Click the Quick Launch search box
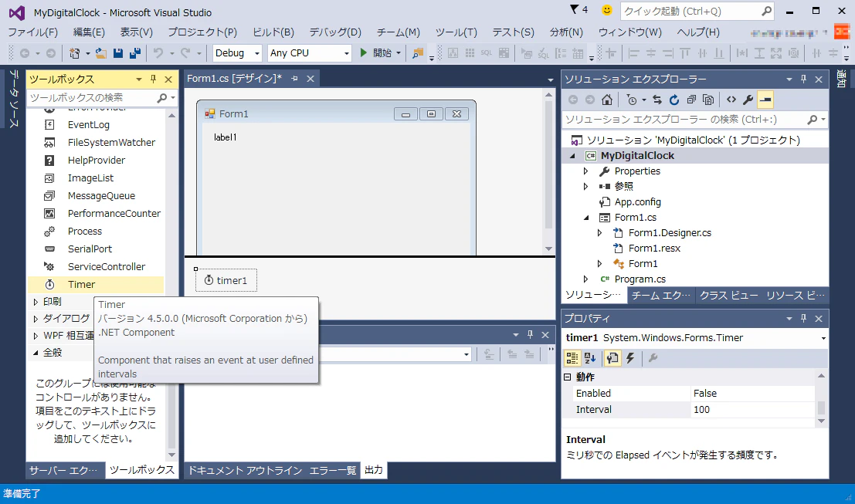The image size is (855, 504). (x=697, y=11)
